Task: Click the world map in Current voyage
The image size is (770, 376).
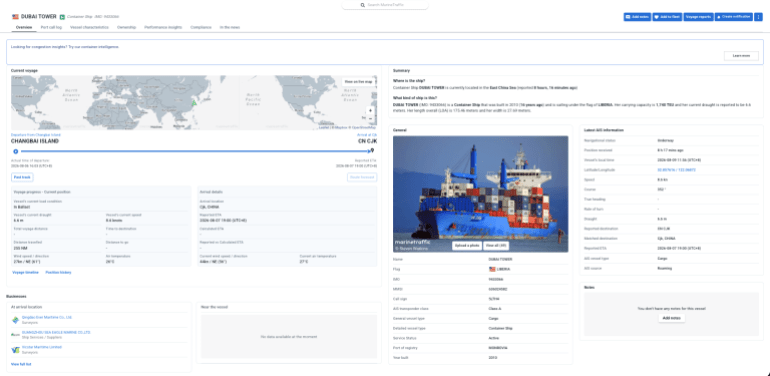Action: 194,103
